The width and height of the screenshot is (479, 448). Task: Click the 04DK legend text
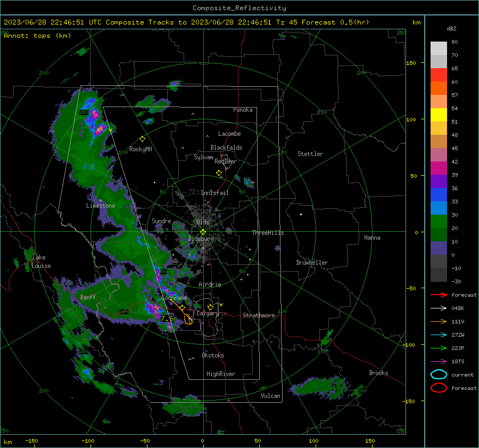click(x=458, y=308)
